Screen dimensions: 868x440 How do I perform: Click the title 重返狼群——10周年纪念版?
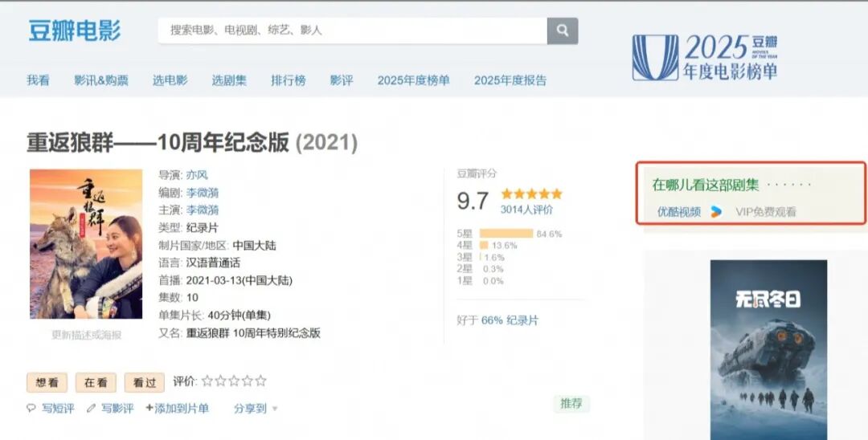[158, 143]
